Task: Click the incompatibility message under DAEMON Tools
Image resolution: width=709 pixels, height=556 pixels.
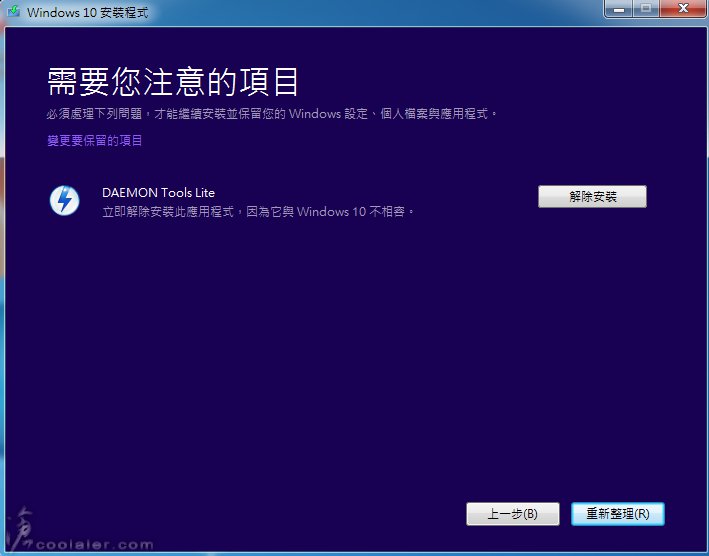Action: point(258,212)
